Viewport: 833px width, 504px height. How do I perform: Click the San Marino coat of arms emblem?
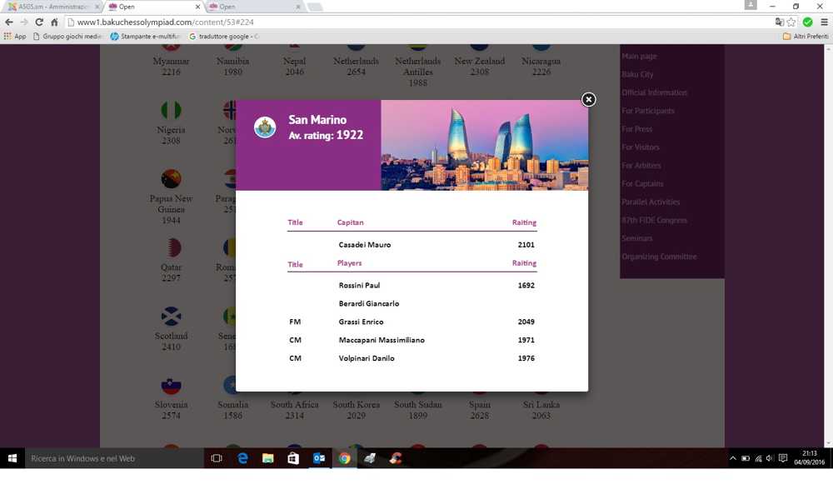[x=265, y=127]
